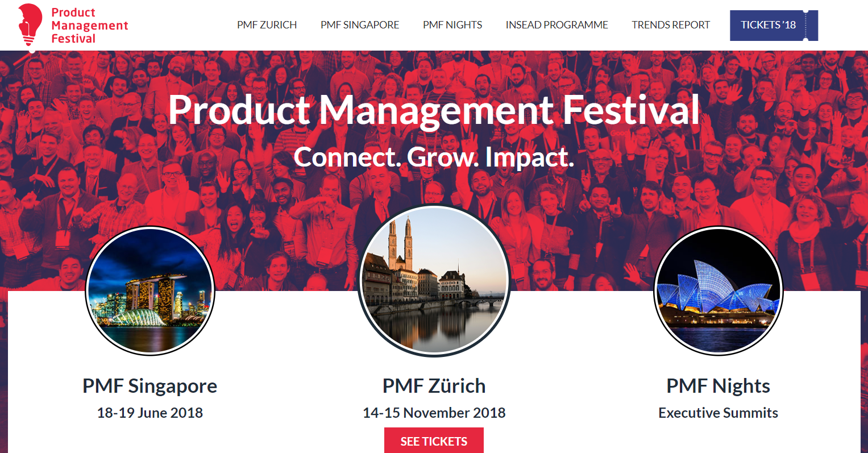Click the See Tickets red button
Screen dimensions: 868x453
click(434, 440)
